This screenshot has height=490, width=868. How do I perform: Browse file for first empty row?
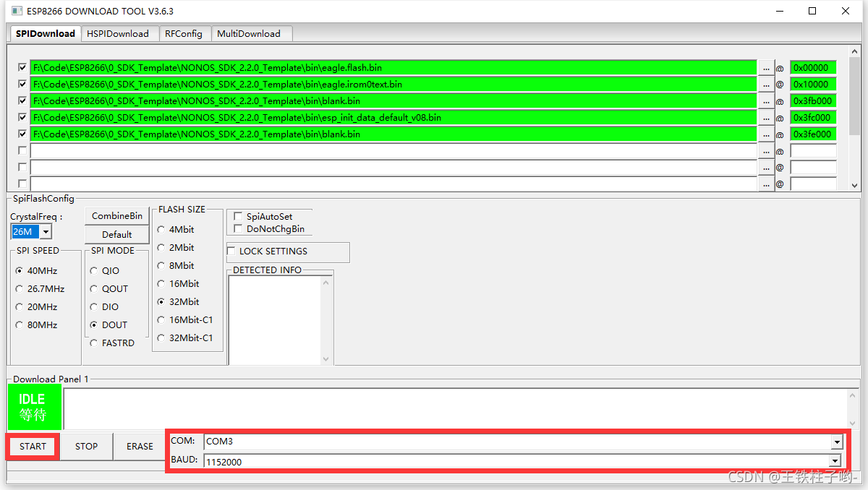(x=766, y=150)
